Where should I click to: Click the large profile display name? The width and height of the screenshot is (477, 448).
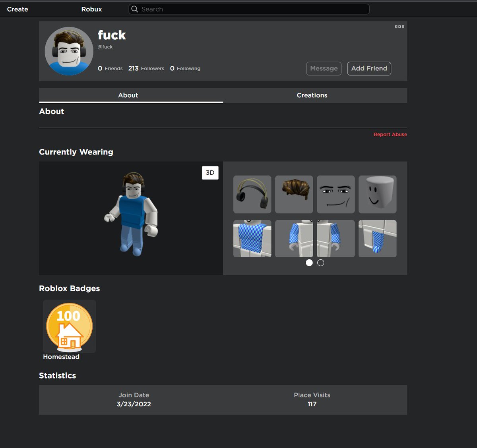[x=112, y=35]
